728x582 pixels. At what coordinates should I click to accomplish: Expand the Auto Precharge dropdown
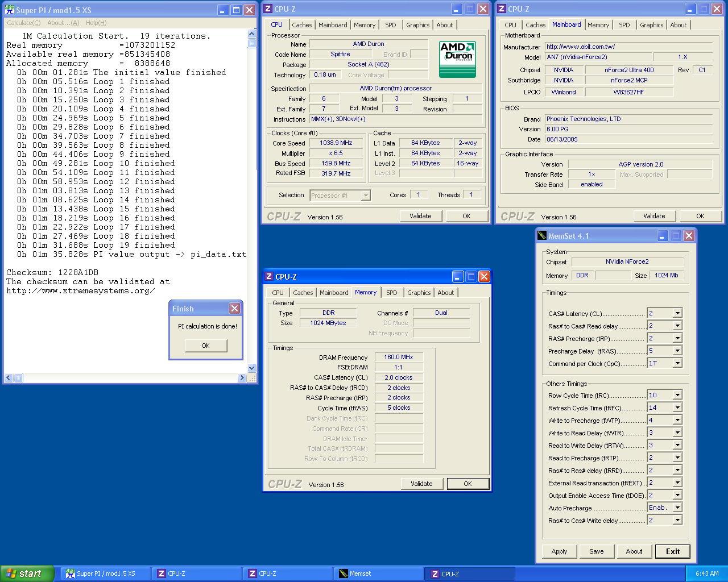pos(677,508)
